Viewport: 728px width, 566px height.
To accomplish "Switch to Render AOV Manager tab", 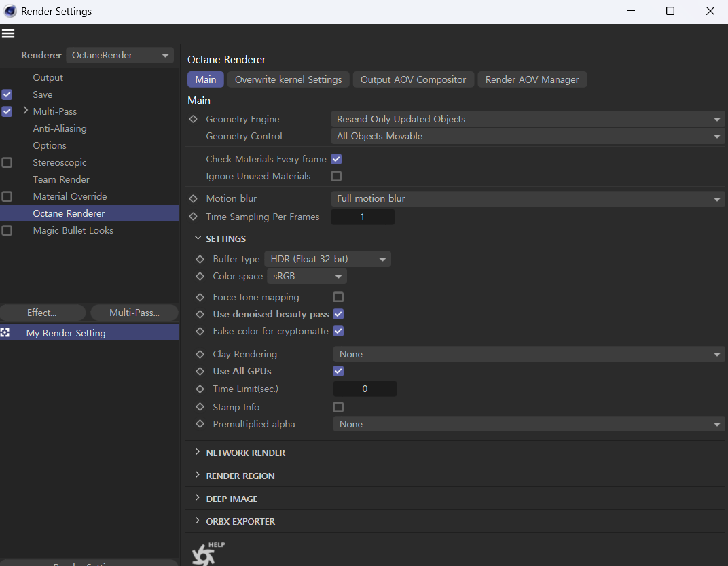I will coord(532,79).
